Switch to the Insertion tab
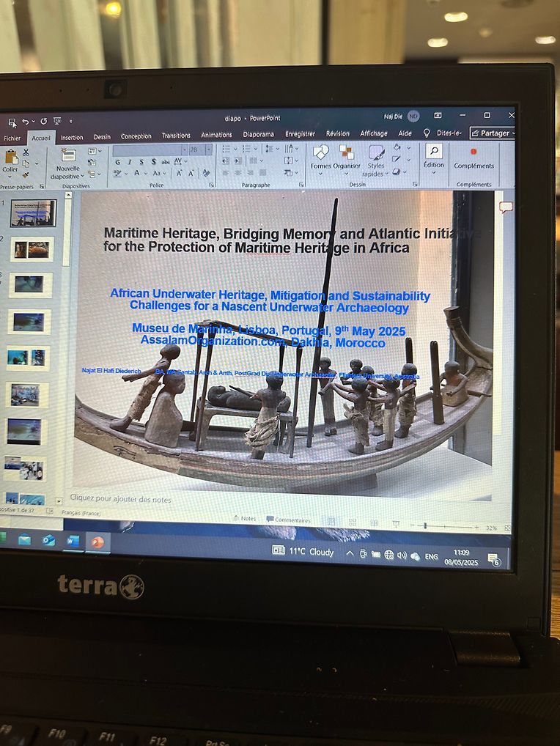560x746 pixels. coord(72,137)
